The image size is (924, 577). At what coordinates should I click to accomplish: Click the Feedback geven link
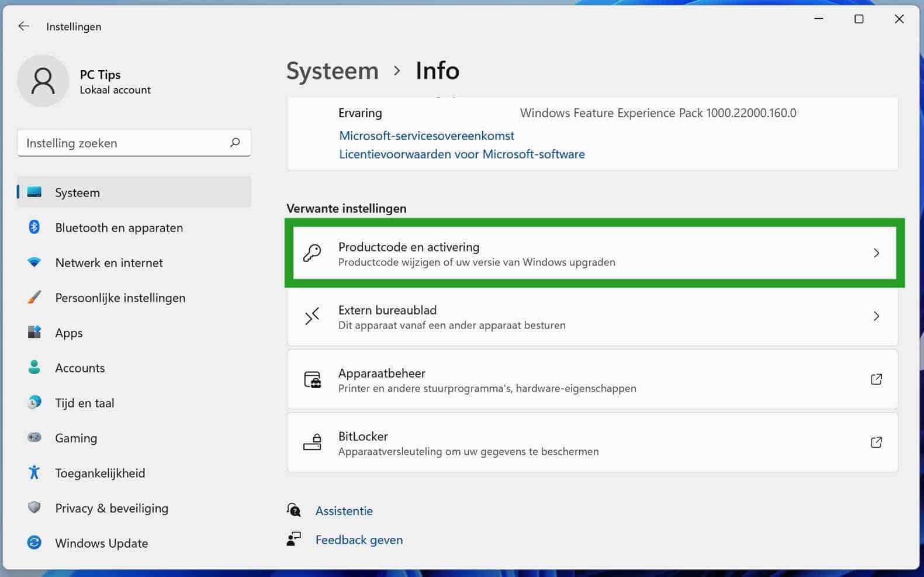tap(359, 540)
